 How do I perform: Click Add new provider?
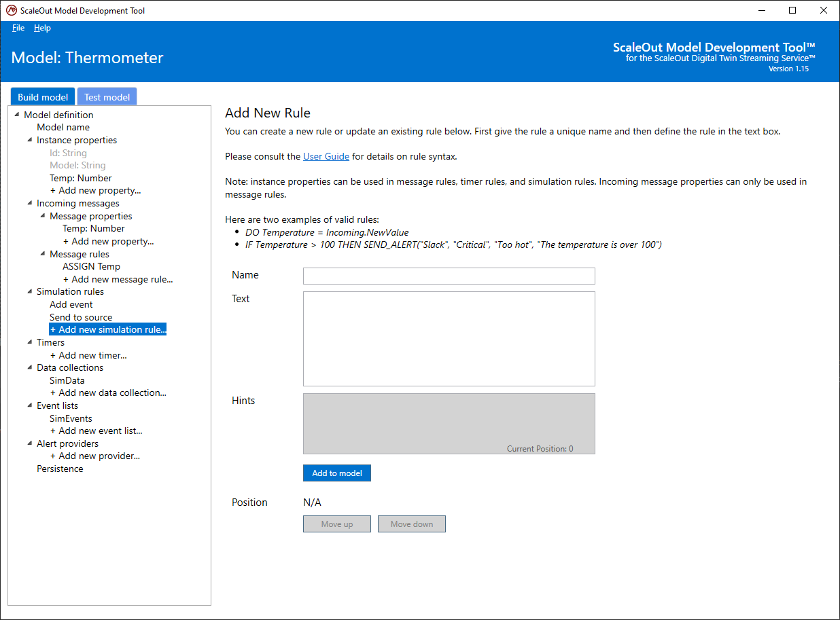95,456
